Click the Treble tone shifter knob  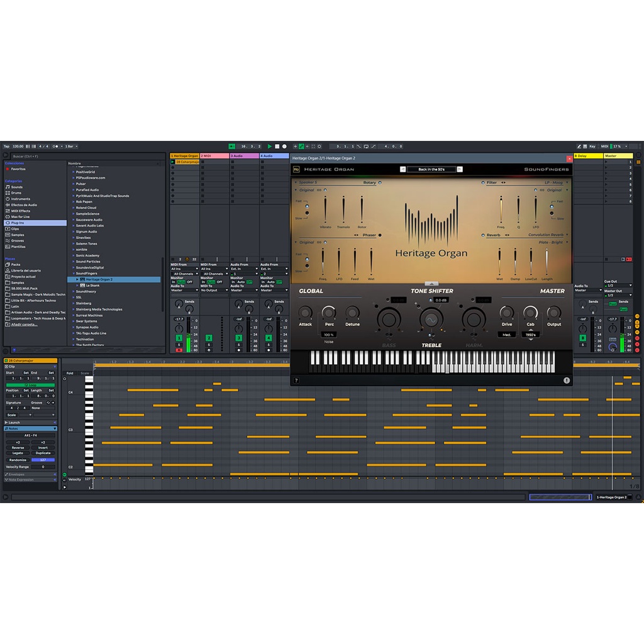(x=431, y=319)
